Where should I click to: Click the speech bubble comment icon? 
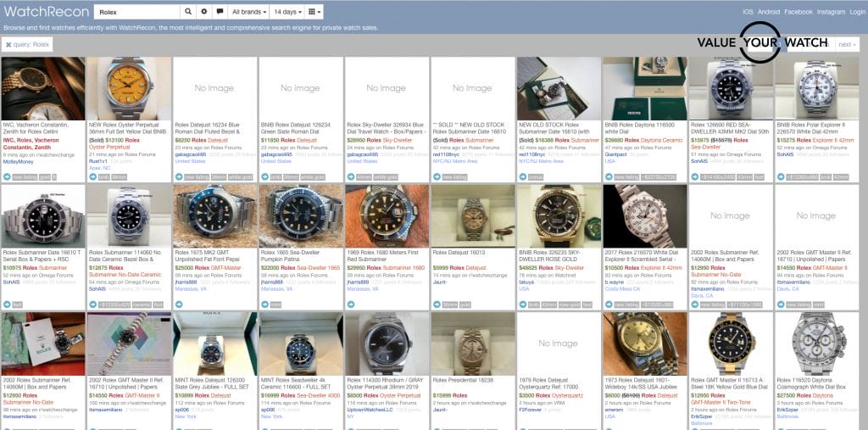[219, 13]
